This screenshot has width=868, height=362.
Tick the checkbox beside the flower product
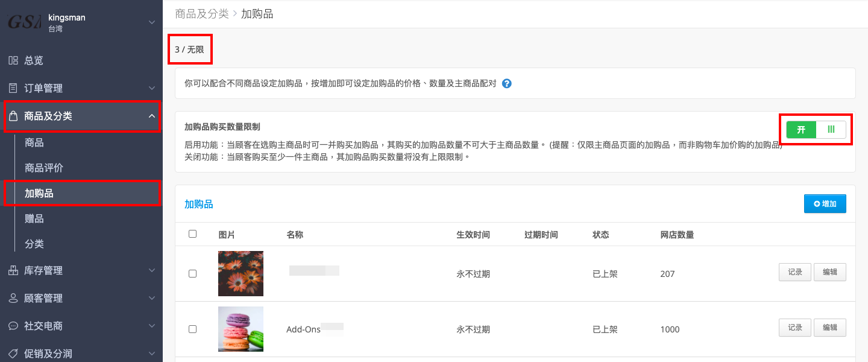192,274
